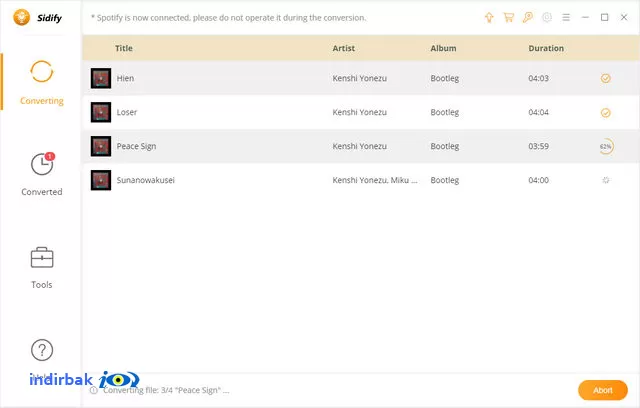
Task: Click the 62% progress ring for Peace Sign
Action: [x=606, y=146]
